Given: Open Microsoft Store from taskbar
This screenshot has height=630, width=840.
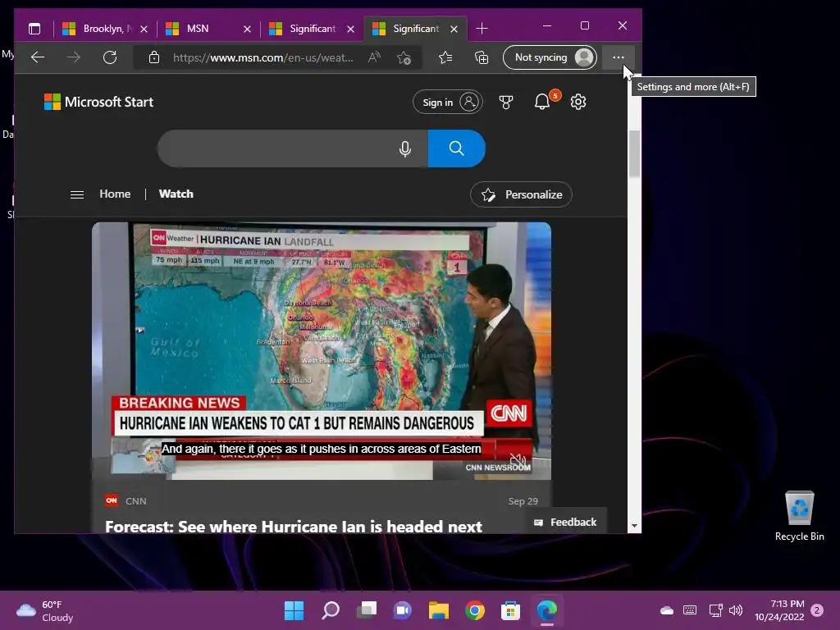Looking at the screenshot, I should [x=510, y=610].
